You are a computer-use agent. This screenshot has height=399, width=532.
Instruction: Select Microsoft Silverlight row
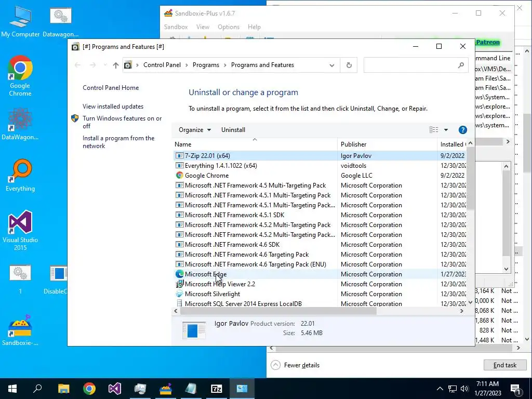tap(320, 294)
